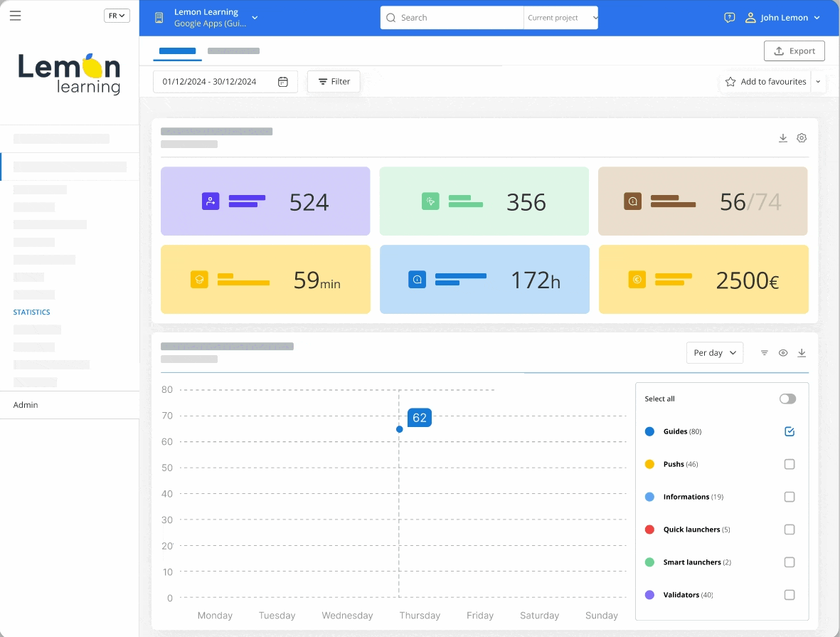This screenshot has width=840, height=637.
Task: Open the calendar date picker icon
Action: pyautogui.click(x=283, y=82)
